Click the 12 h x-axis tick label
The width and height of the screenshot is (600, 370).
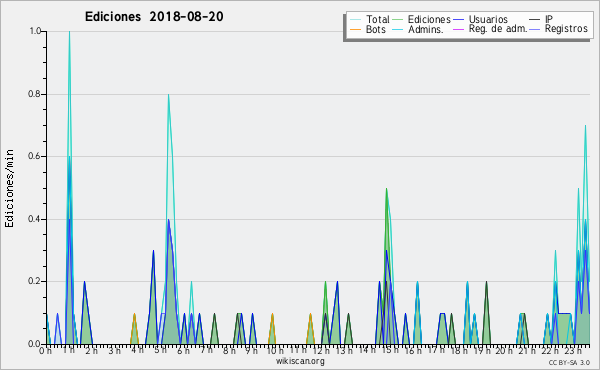tap(321, 351)
